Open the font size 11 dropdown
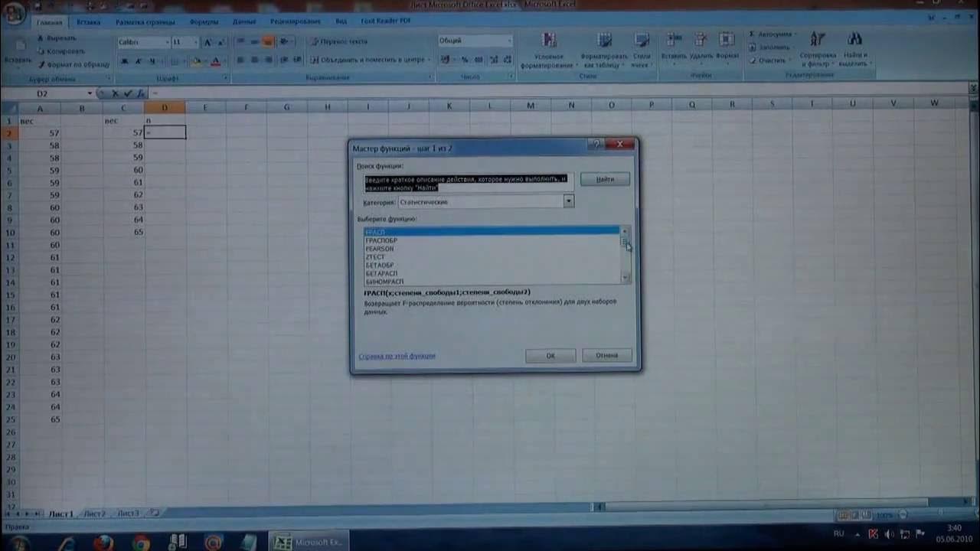 (195, 42)
